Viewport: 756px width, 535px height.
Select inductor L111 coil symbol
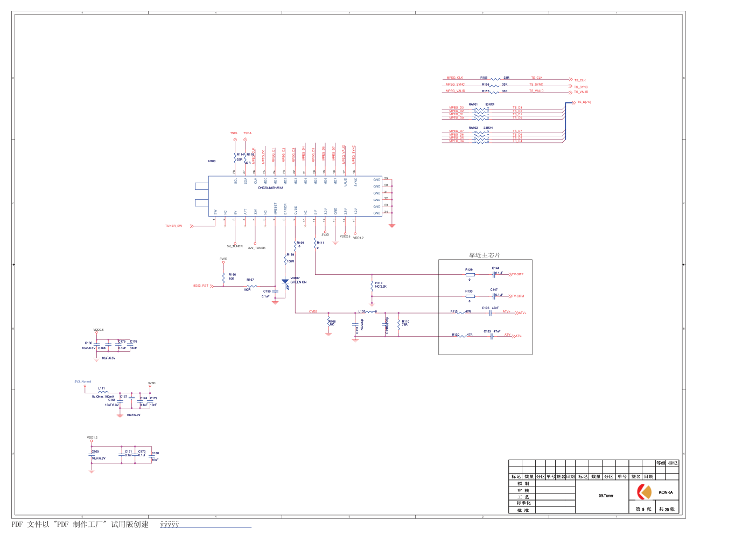[x=103, y=393]
